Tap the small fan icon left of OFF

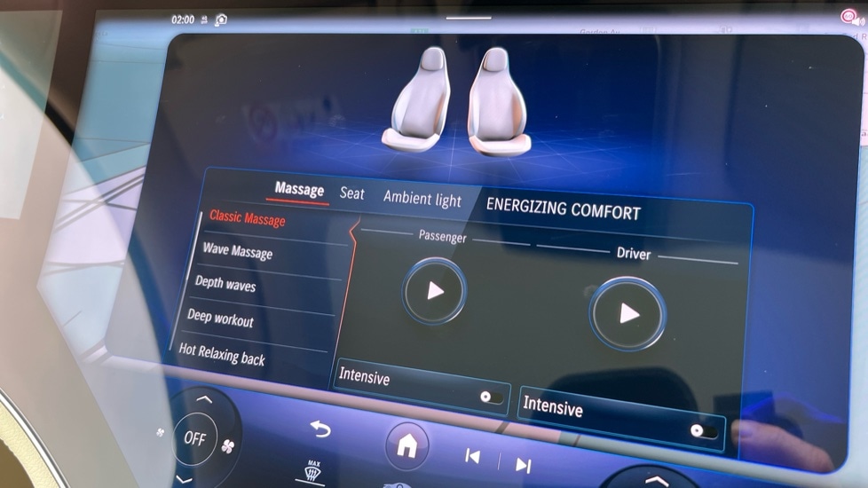(161, 432)
